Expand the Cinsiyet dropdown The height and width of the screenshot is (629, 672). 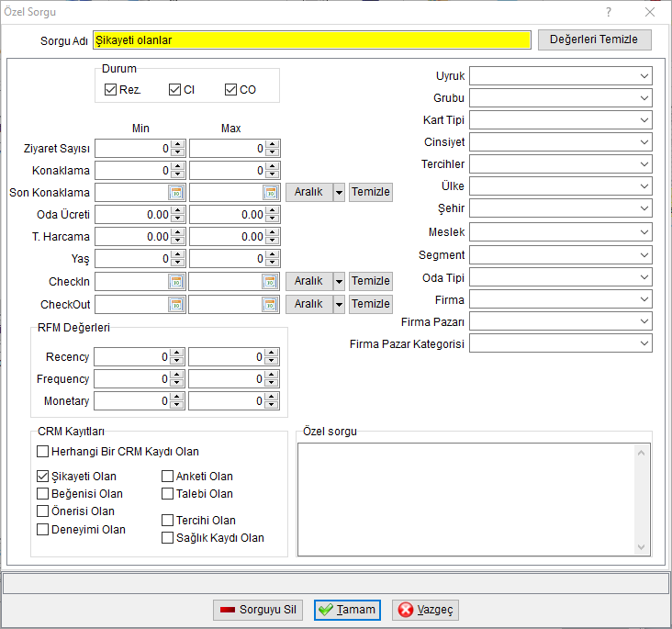pyautogui.click(x=644, y=142)
